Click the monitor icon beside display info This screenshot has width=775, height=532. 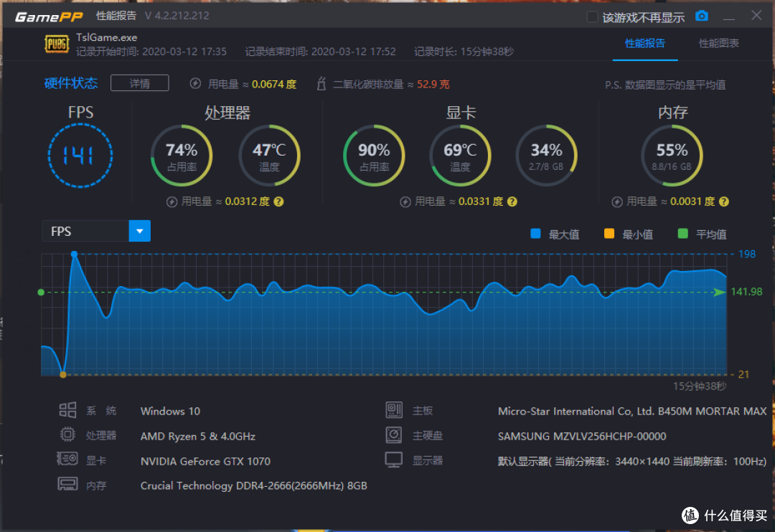pos(394,460)
